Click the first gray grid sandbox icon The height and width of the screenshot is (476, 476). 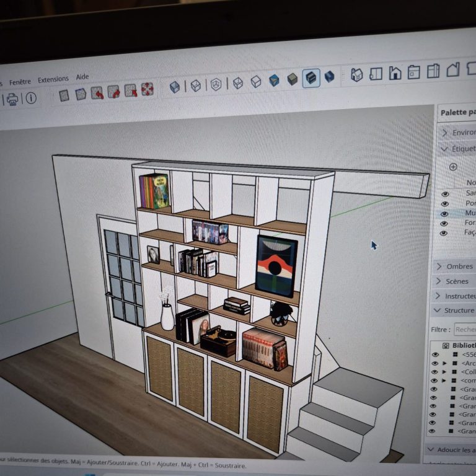[64, 95]
